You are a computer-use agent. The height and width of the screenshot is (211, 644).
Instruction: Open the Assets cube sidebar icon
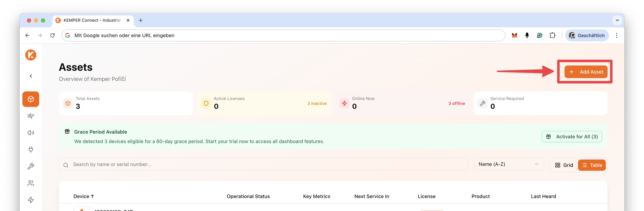click(31, 99)
